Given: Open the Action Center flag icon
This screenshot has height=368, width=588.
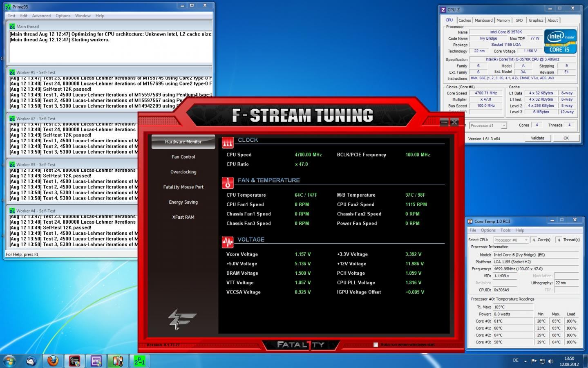Looking at the screenshot, I should pos(534,361).
